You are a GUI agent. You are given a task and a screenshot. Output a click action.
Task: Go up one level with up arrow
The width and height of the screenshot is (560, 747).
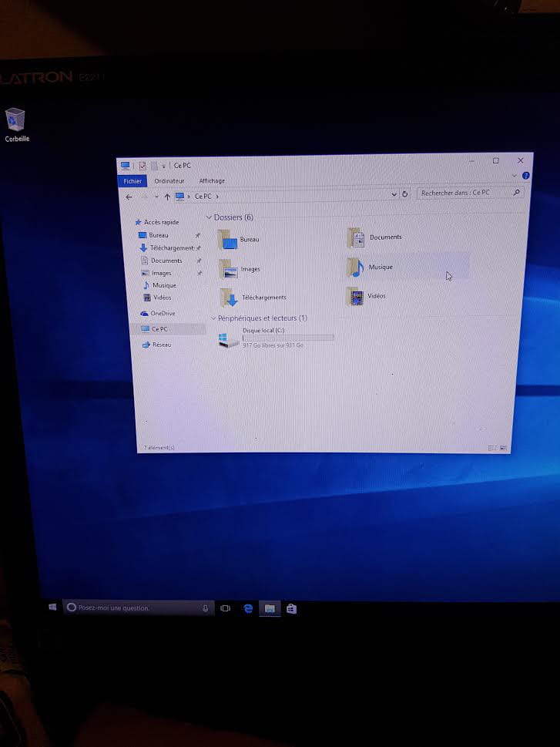[x=167, y=197]
